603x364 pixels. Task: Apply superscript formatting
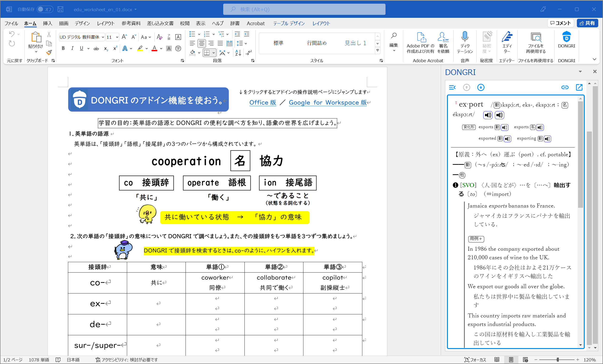[115, 48]
